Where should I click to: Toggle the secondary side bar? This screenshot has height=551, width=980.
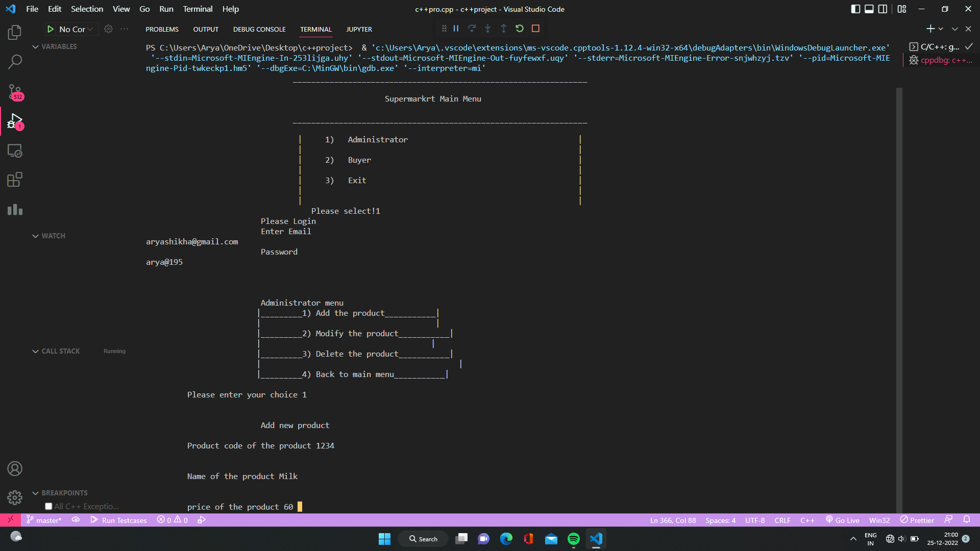pos(883,9)
